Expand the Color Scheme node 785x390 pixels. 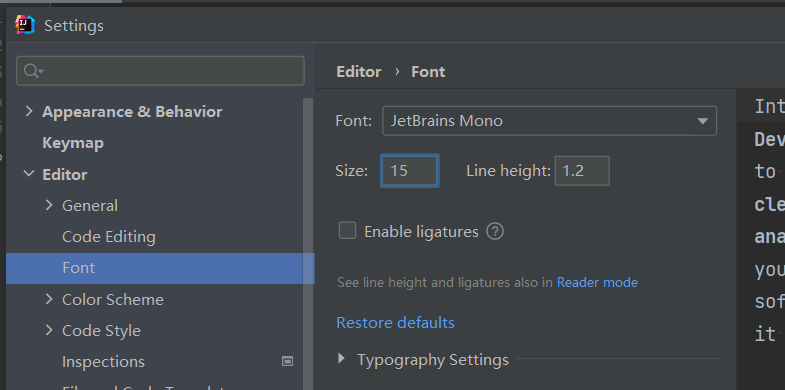pos(49,299)
